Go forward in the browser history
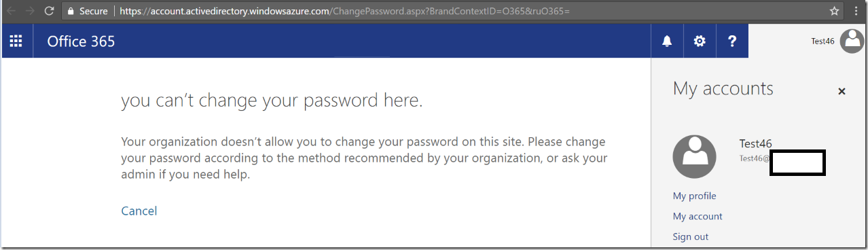Viewport: 868px width, 250px height. pyautogui.click(x=29, y=11)
